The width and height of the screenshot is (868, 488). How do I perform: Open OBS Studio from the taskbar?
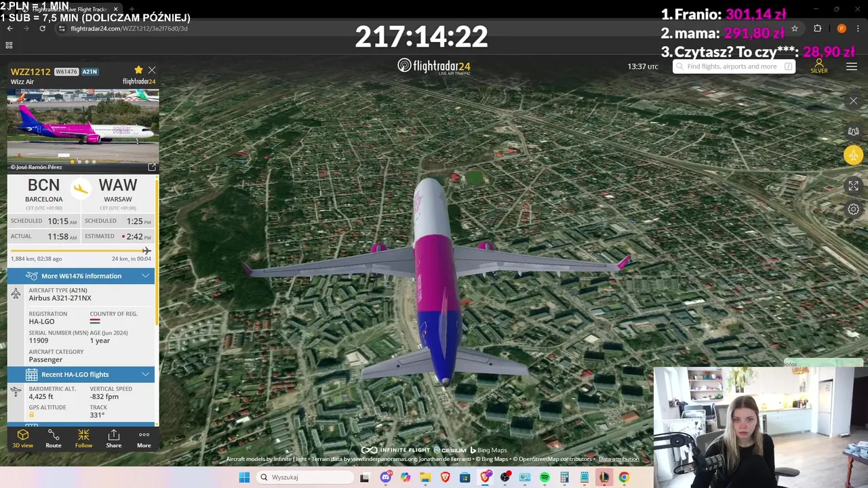(x=505, y=477)
